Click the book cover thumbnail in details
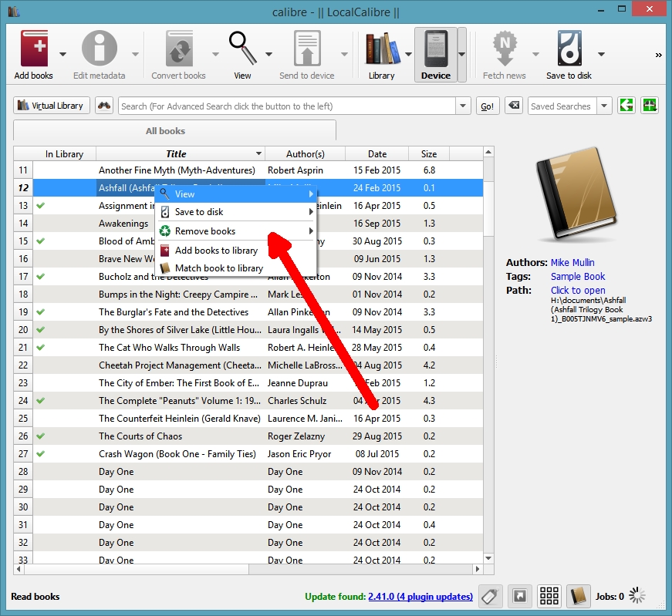 point(577,194)
